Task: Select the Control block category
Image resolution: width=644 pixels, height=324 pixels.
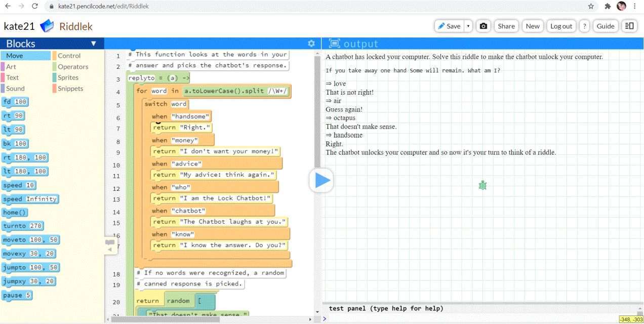Action: coord(69,56)
